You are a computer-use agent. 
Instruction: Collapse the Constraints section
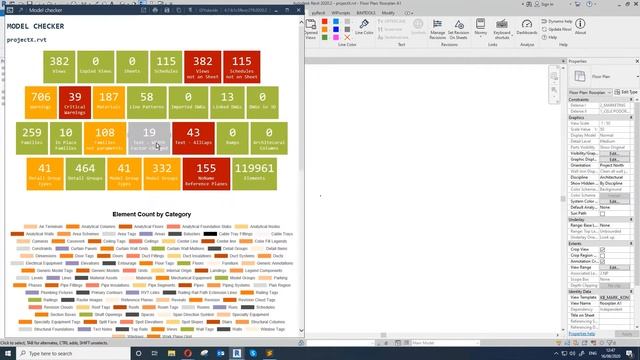click(631, 100)
